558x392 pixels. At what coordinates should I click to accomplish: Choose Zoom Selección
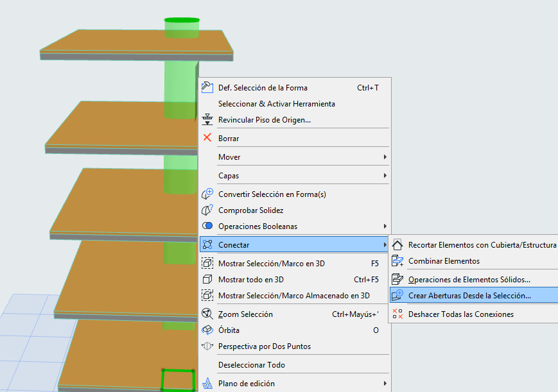295,314
